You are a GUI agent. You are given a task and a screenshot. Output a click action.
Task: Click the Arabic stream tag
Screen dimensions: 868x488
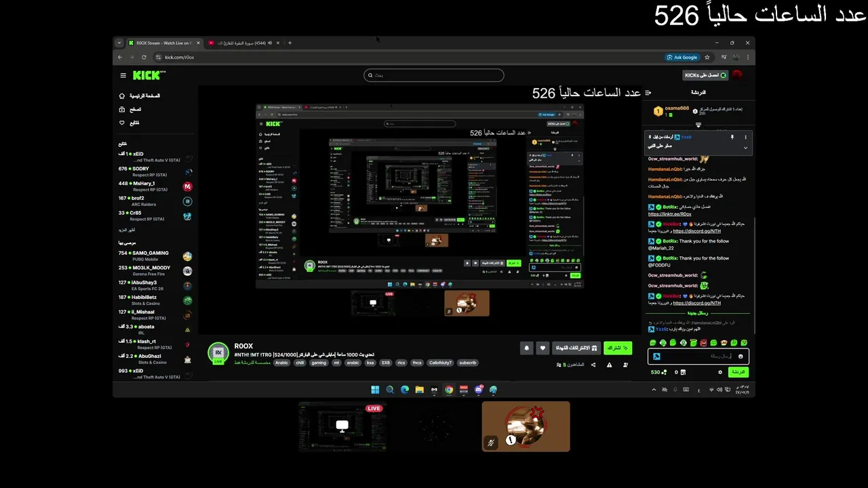point(281,363)
